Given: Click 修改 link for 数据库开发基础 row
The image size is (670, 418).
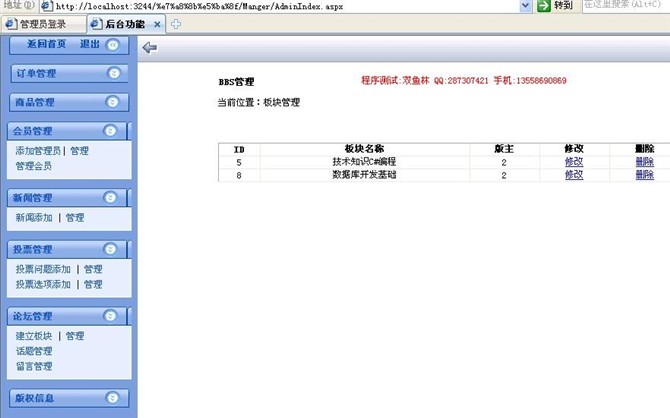Looking at the screenshot, I should click(574, 175).
